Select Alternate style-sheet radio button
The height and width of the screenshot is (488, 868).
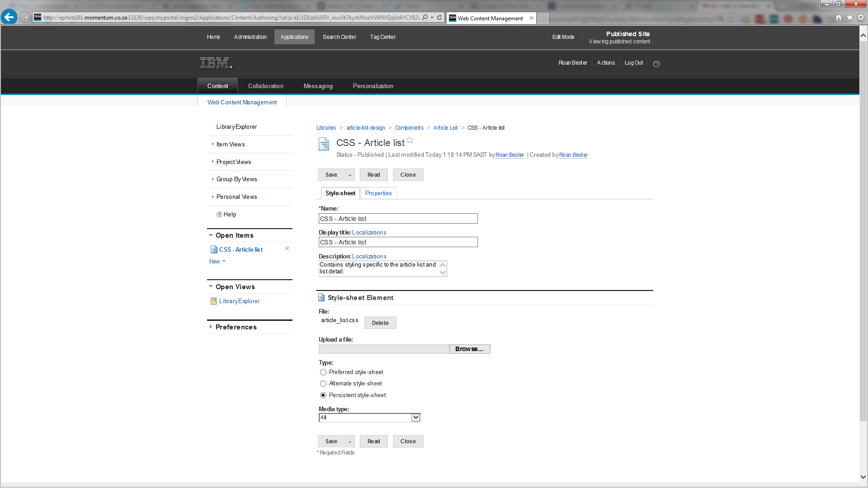(323, 384)
